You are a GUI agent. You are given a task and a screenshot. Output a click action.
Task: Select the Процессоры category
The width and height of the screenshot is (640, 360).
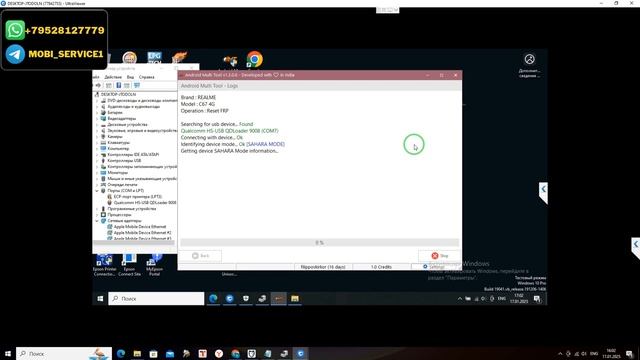pos(119,214)
